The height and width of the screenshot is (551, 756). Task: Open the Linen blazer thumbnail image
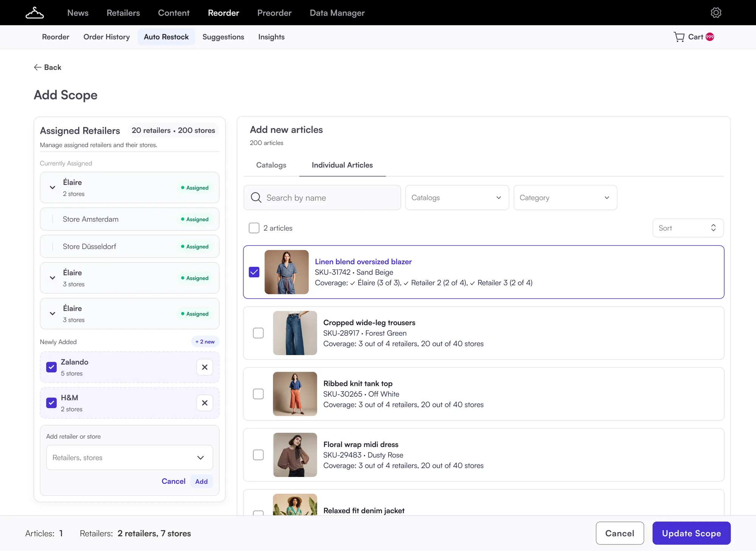287,272
